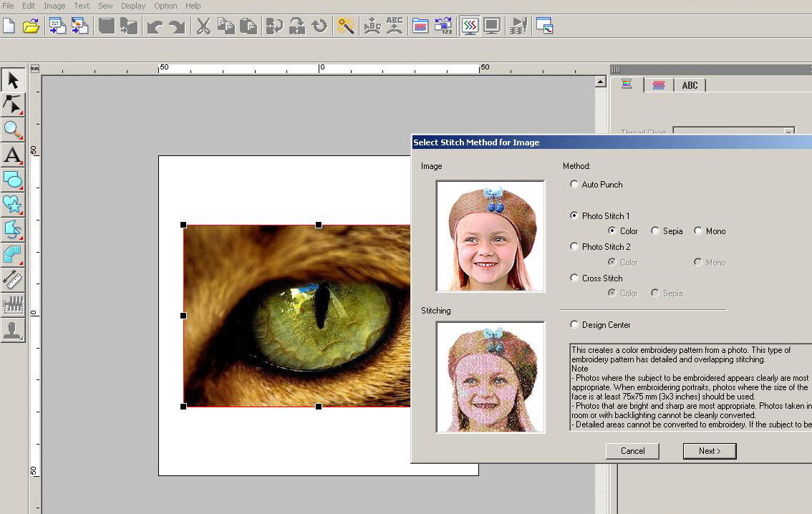
Task: Click the Next button
Action: 709,450
